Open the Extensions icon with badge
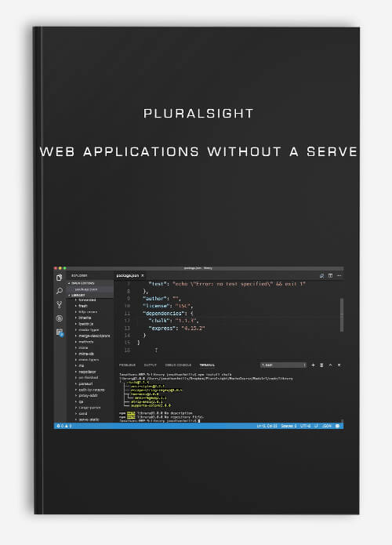The height and width of the screenshot is (545, 392). coord(60,332)
